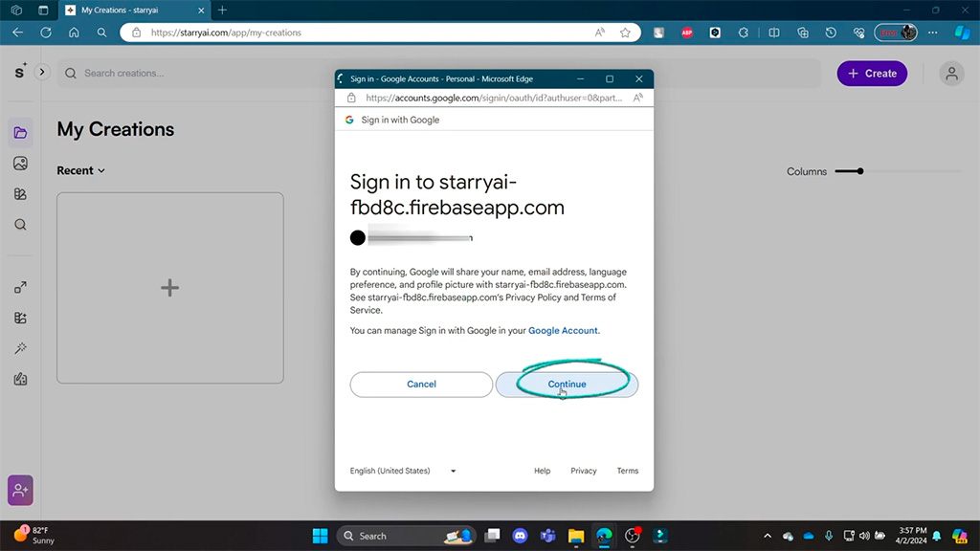The width and height of the screenshot is (980, 551).
Task: Reload the starryai page
Action: tap(46, 33)
